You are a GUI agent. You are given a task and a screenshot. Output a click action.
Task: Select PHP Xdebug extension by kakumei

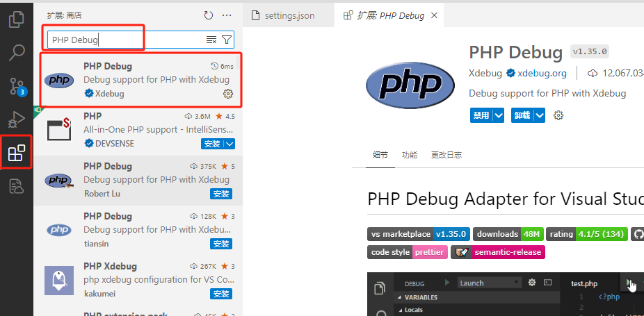(x=138, y=281)
